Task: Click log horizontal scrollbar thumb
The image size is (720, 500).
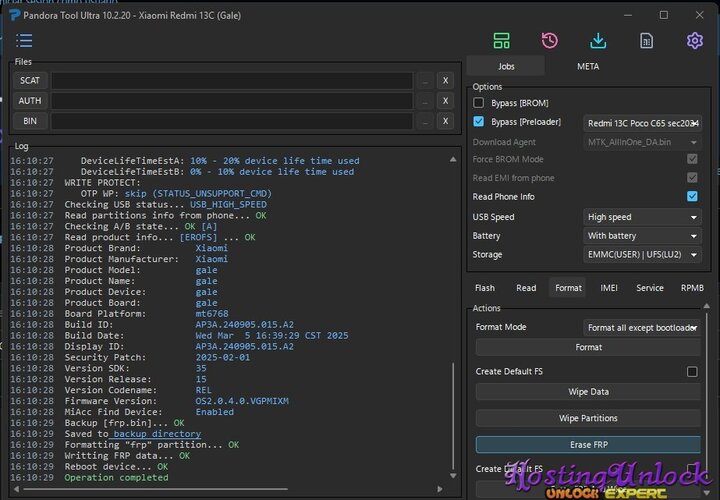Action: pyautogui.click(x=155, y=489)
